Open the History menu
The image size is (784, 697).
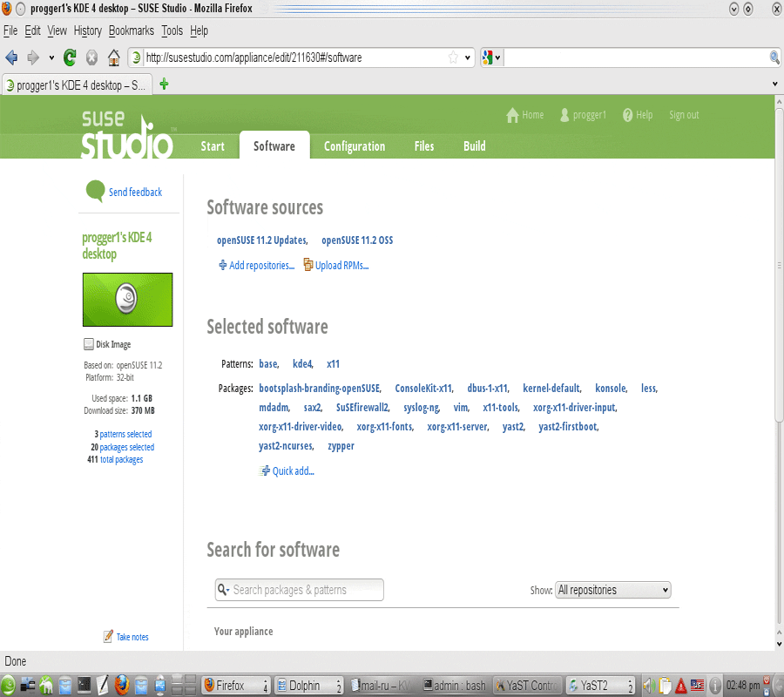click(87, 31)
